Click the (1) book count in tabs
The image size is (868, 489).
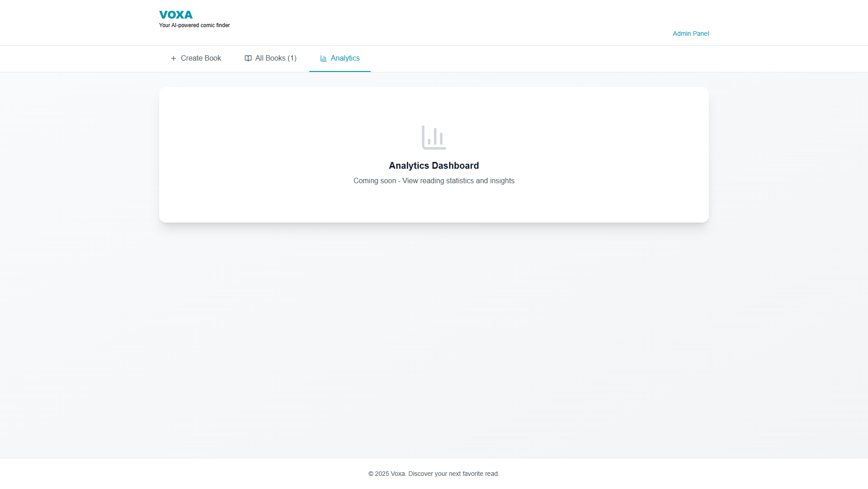292,58
